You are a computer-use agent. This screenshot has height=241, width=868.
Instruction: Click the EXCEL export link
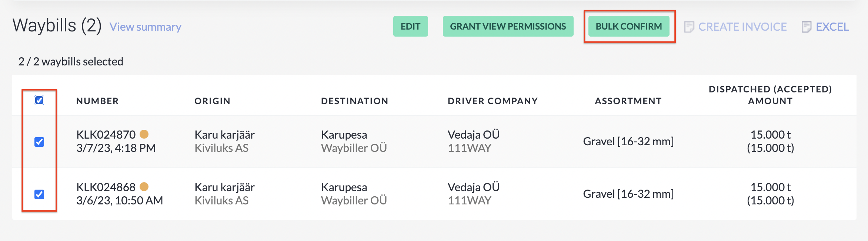point(832,27)
